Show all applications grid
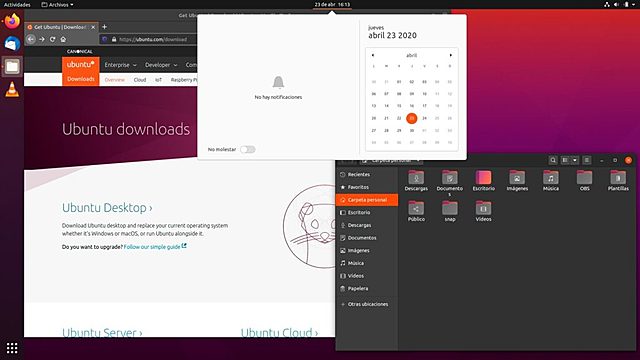Image resolution: width=640 pixels, height=360 pixels. coord(12,348)
